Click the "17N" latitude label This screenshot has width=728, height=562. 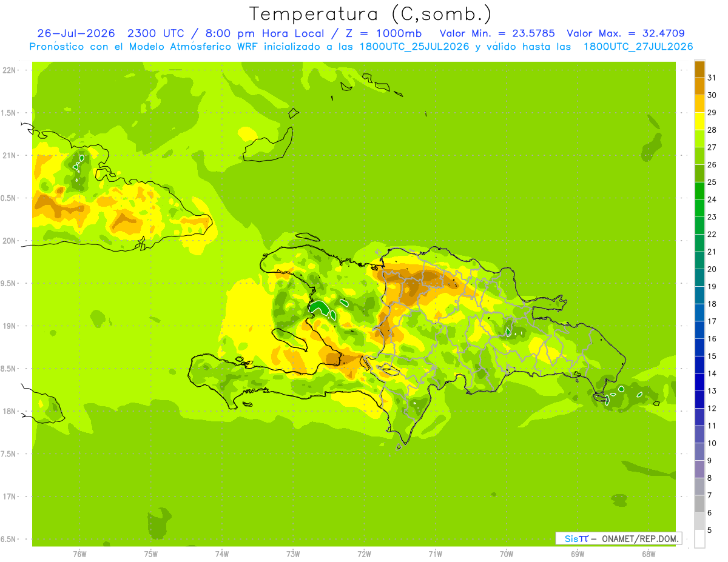click(9, 497)
